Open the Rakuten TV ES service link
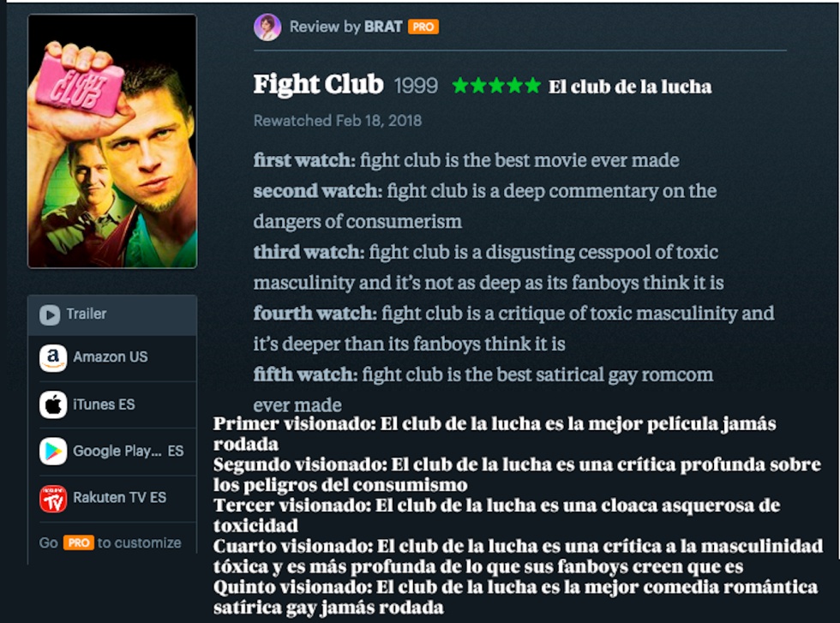 point(120,498)
